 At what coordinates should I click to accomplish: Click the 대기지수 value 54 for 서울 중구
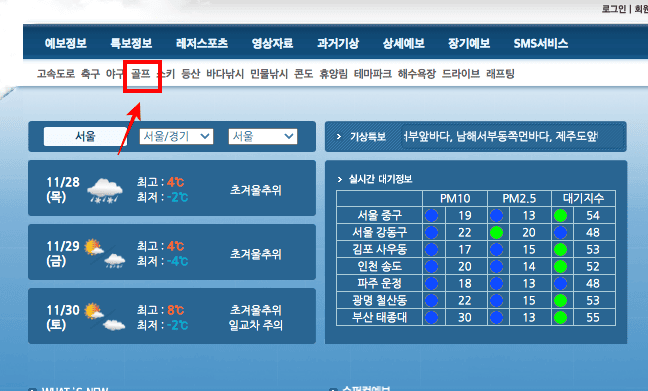tap(593, 215)
